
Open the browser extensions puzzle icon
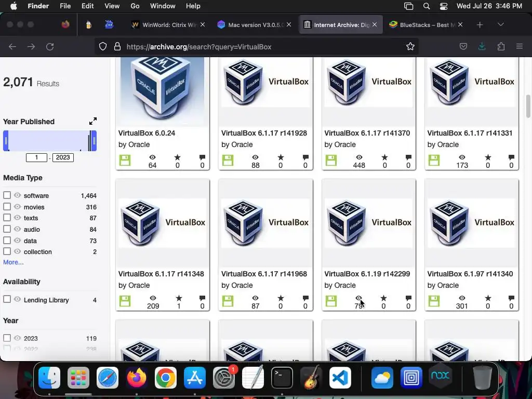click(x=501, y=46)
